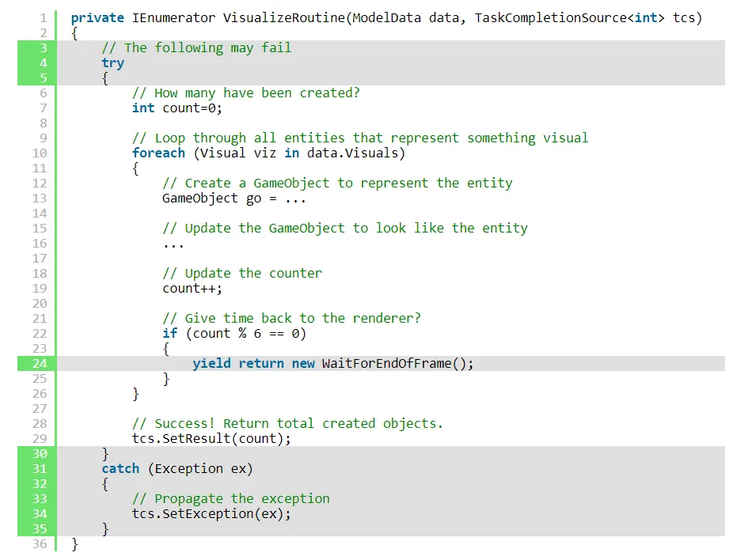Click the foreach keyword on line 10
This screenshot has height=560, width=752.
158,153
